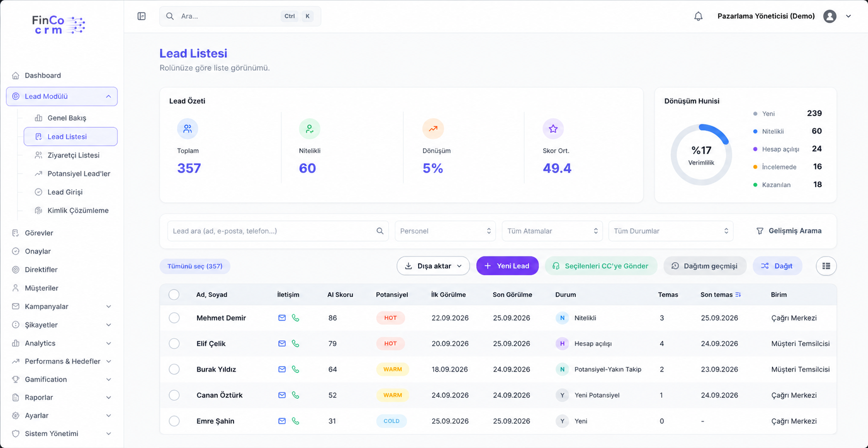Click search magnifier in lead search

(x=380, y=231)
